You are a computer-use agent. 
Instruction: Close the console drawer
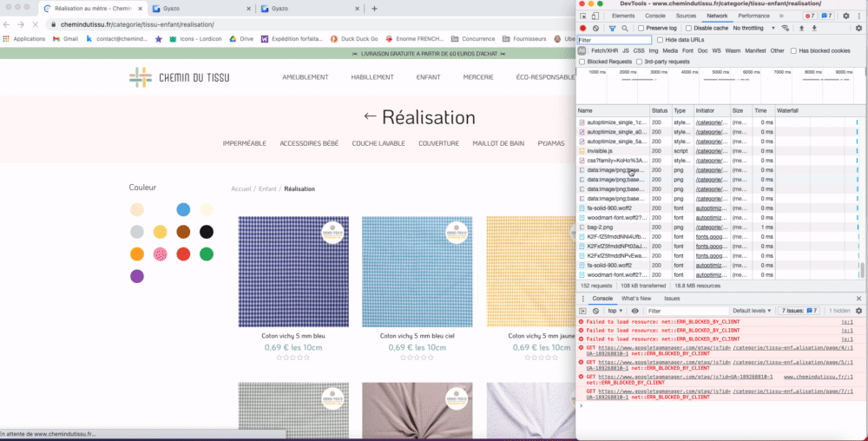[859, 299]
